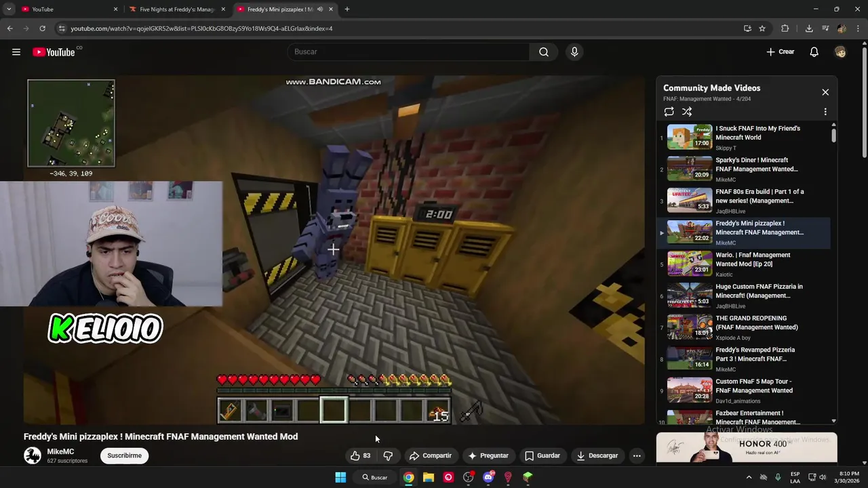
Task: Click the Crear button
Action: [780, 52]
